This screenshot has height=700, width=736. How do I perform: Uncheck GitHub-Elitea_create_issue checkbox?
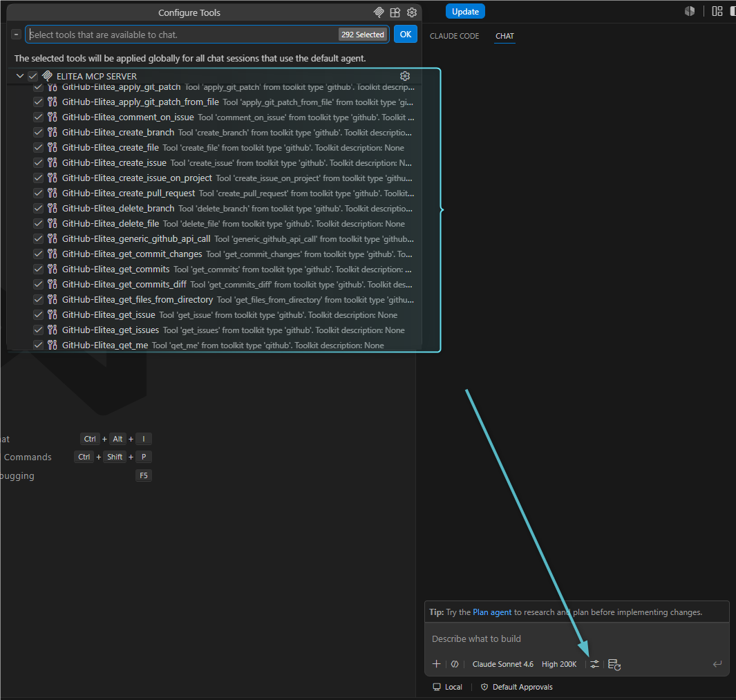(39, 162)
